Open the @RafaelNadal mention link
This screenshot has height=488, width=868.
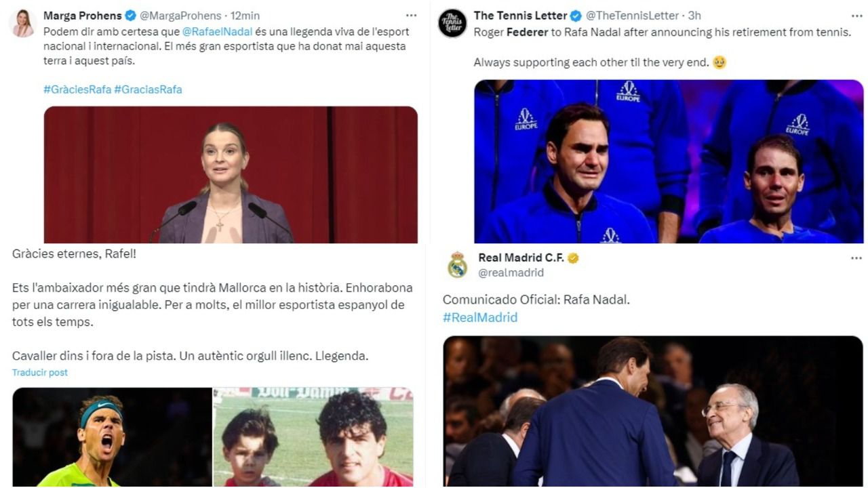(x=217, y=31)
